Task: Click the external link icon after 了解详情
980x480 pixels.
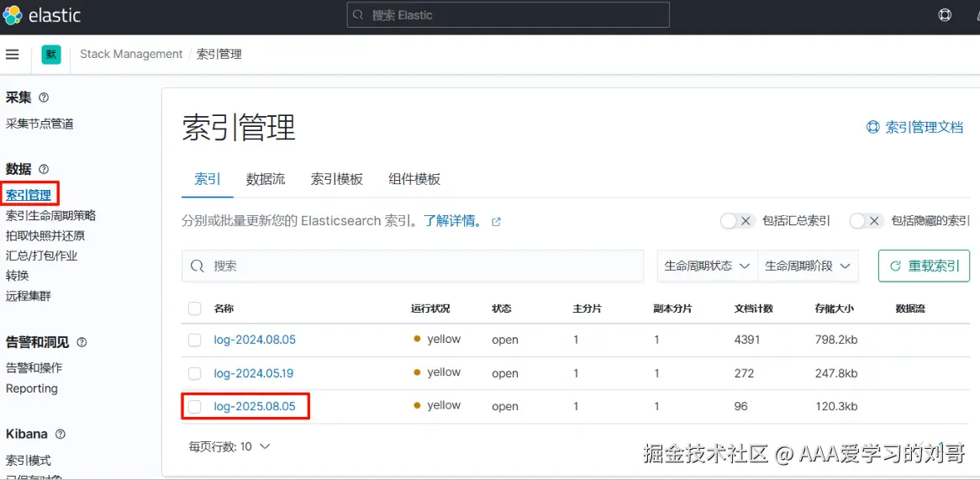Action: click(x=496, y=222)
